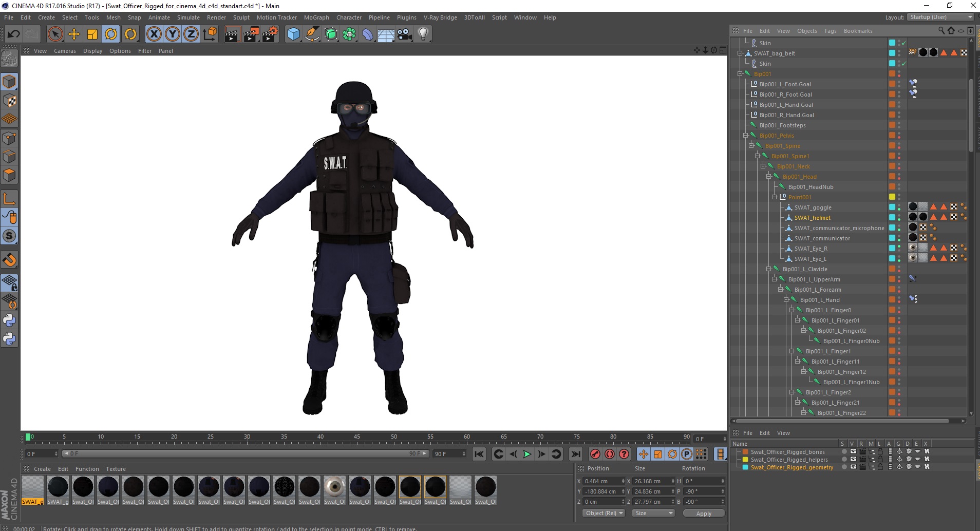980x531 pixels.
Task: Toggle solo dot for Swat_Officer_Rigged_bones layer
Action: pos(844,452)
